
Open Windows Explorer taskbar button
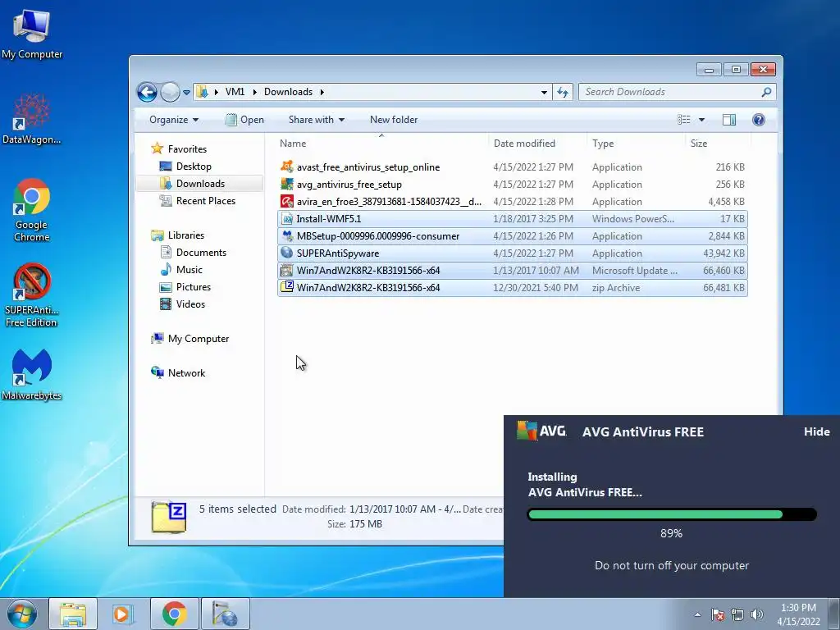(x=73, y=614)
